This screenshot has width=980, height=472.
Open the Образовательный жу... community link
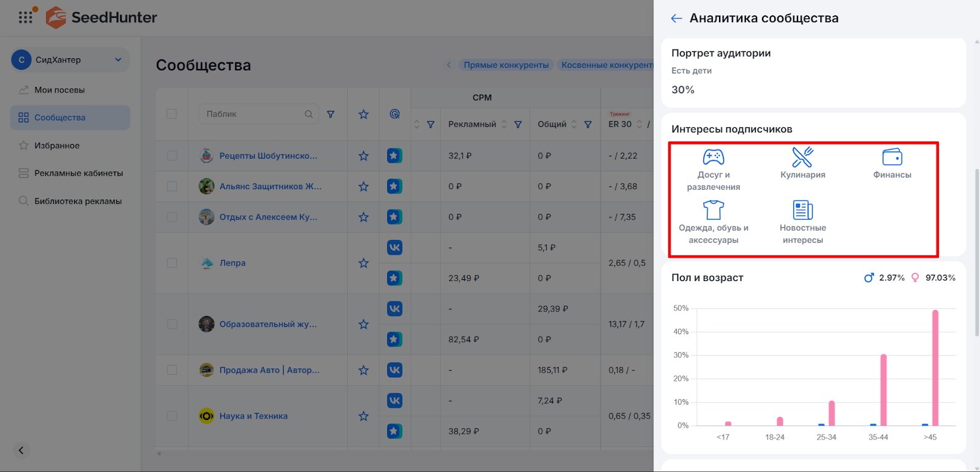(x=268, y=324)
